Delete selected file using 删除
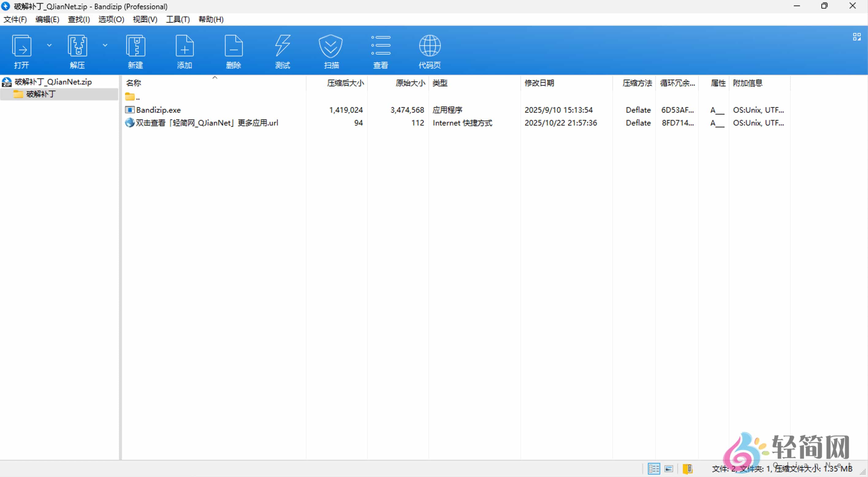868x477 pixels. [234, 51]
